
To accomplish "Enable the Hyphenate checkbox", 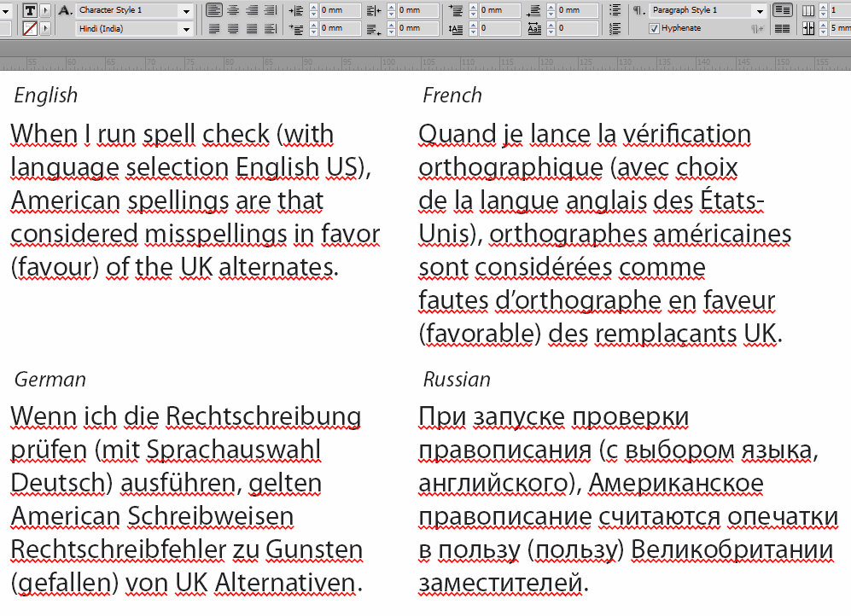I will point(653,26).
